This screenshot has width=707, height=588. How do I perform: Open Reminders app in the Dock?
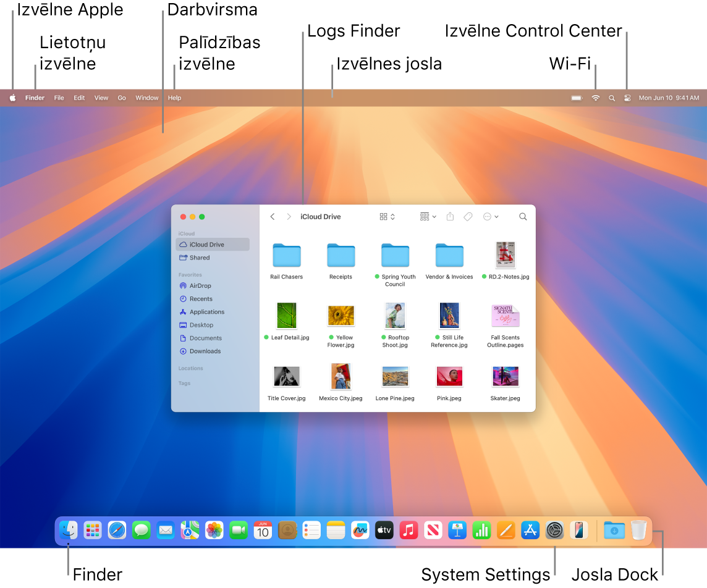(x=311, y=531)
